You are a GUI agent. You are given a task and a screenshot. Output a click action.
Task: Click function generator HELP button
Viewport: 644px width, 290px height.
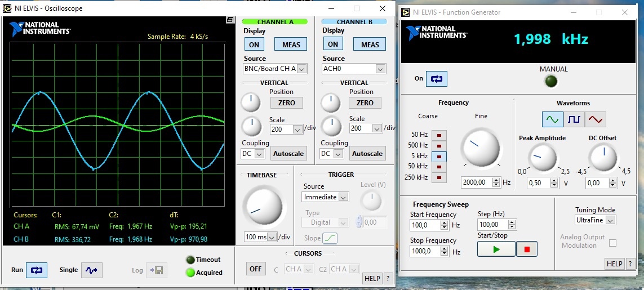[615, 264]
